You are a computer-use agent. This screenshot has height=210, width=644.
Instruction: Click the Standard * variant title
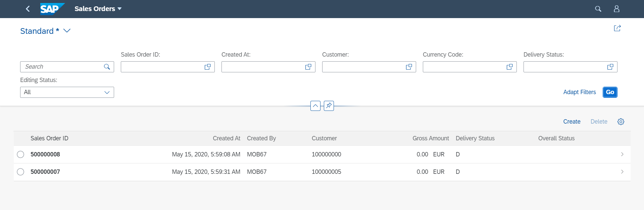(x=40, y=31)
